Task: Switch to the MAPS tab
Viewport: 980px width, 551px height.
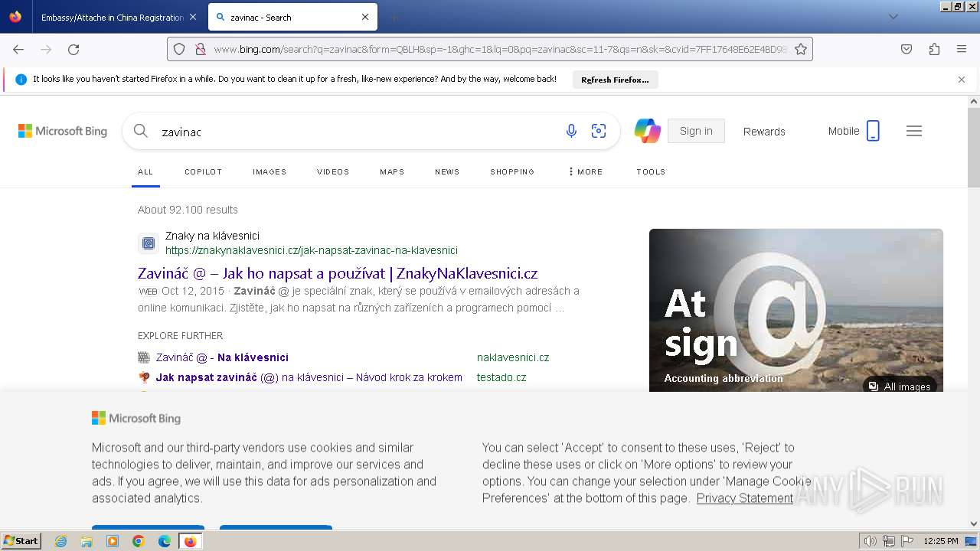Action: (392, 171)
